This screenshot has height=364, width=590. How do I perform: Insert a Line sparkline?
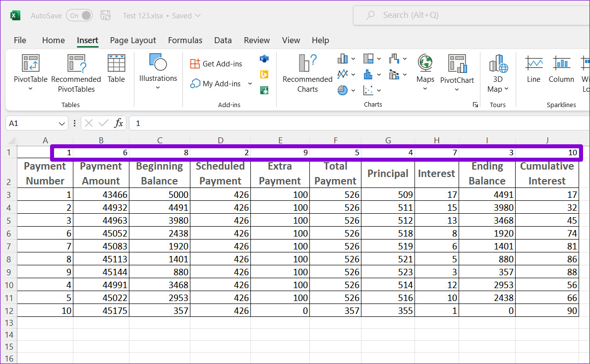point(533,68)
